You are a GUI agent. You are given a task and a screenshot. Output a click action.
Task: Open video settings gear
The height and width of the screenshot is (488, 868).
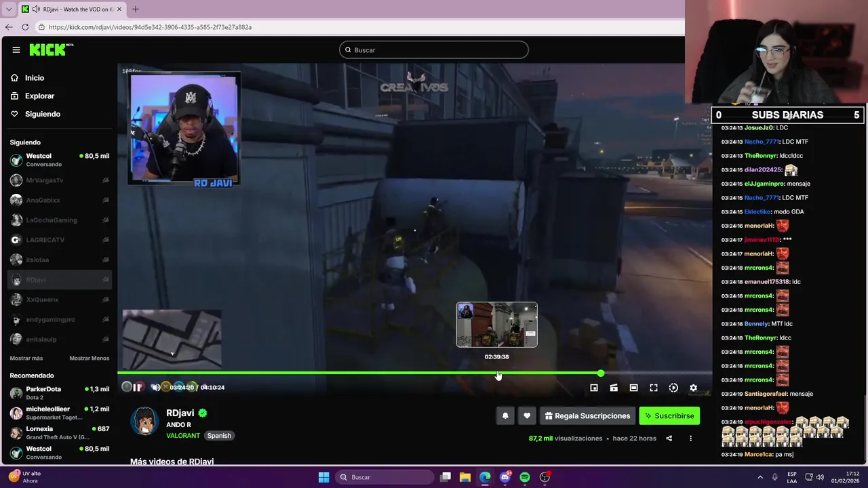693,388
